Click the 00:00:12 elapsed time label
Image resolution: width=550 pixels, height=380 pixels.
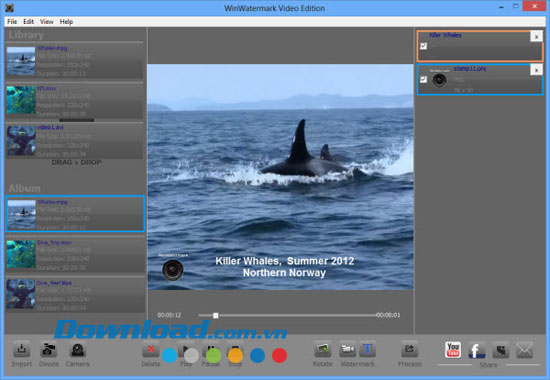click(169, 315)
